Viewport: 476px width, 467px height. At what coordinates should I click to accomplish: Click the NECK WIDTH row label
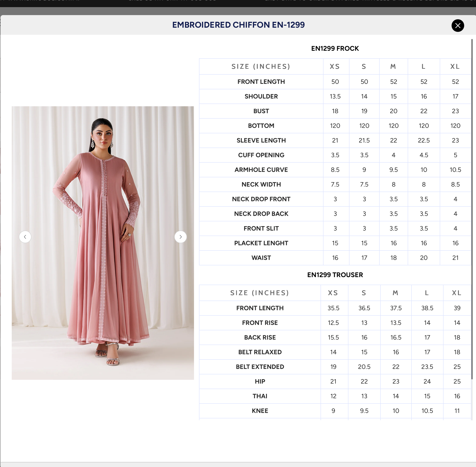click(261, 184)
